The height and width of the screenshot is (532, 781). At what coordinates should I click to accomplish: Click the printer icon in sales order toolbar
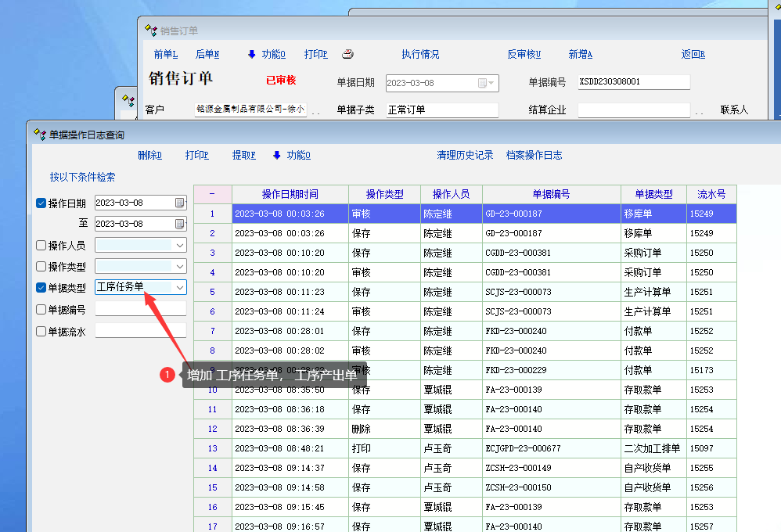pos(348,54)
